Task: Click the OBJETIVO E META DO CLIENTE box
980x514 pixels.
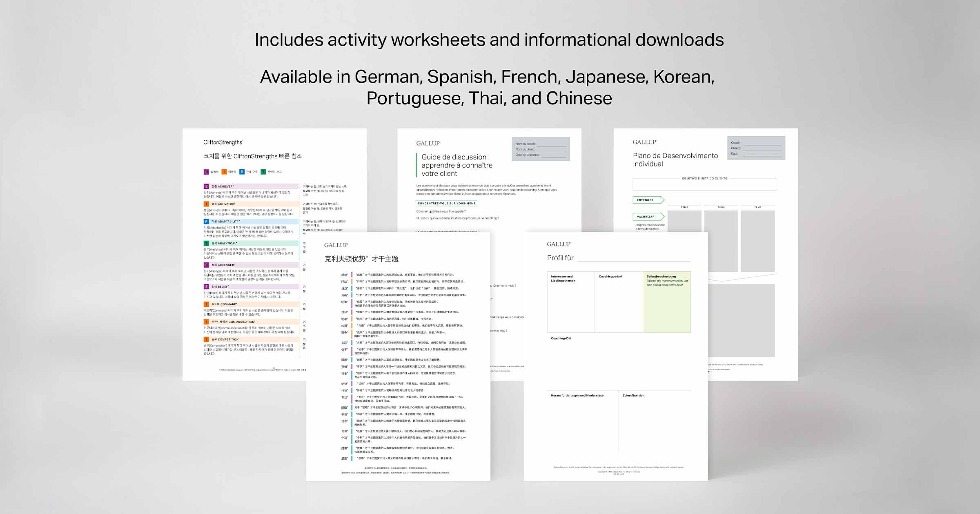Action: tap(704, 184)
